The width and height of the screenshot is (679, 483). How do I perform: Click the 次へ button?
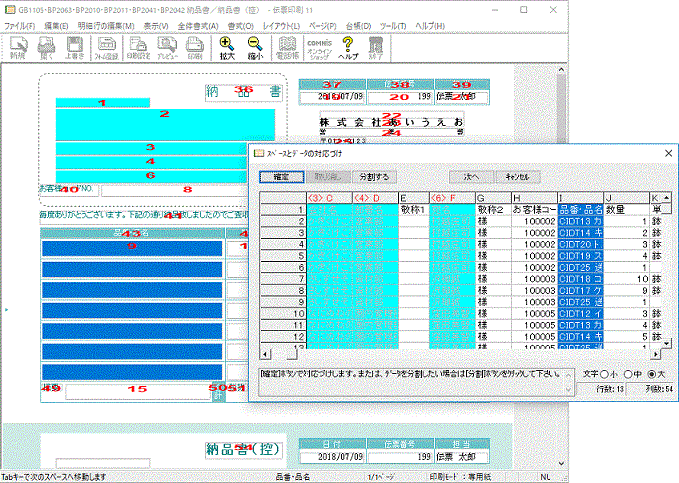[x=472, y=177]
